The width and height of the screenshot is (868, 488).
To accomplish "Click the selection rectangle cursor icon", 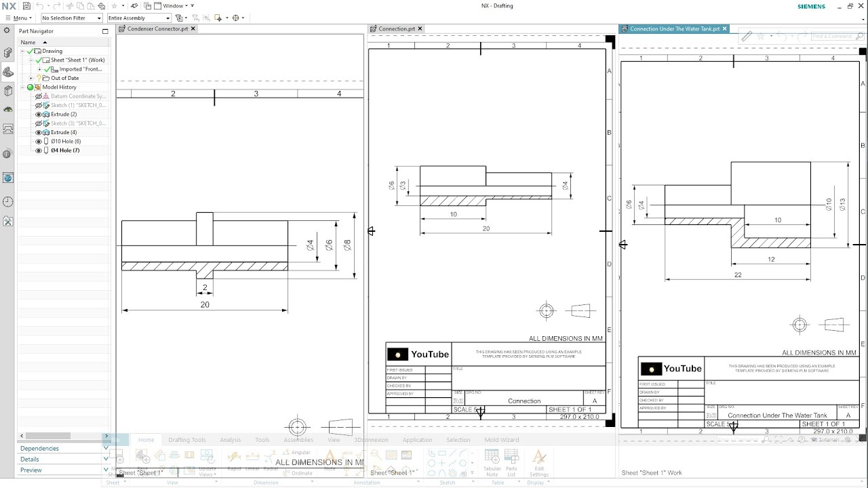I will click(218, 18).
